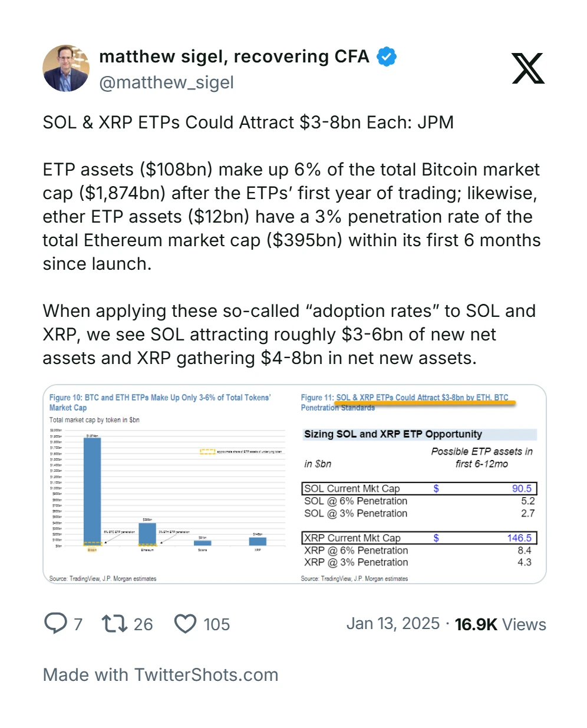
Task: Like the tweet with the heart icon
Action: point(185,624)
